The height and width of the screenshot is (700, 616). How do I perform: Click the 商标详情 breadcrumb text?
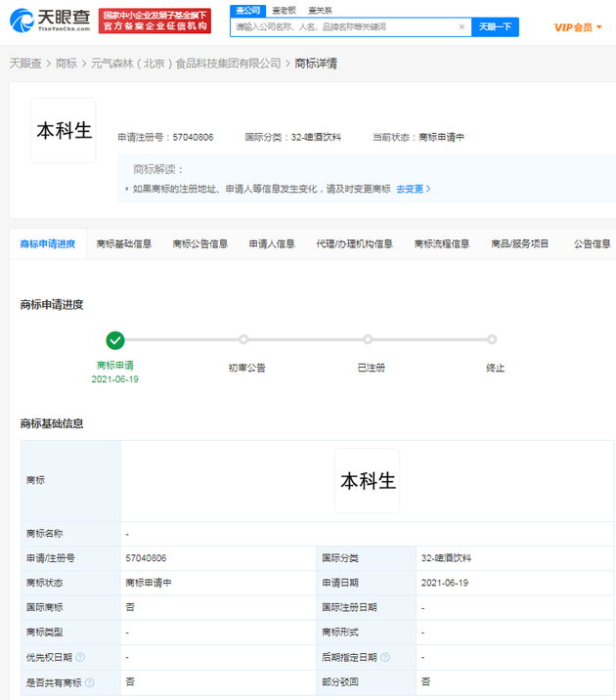click(316, 64)
